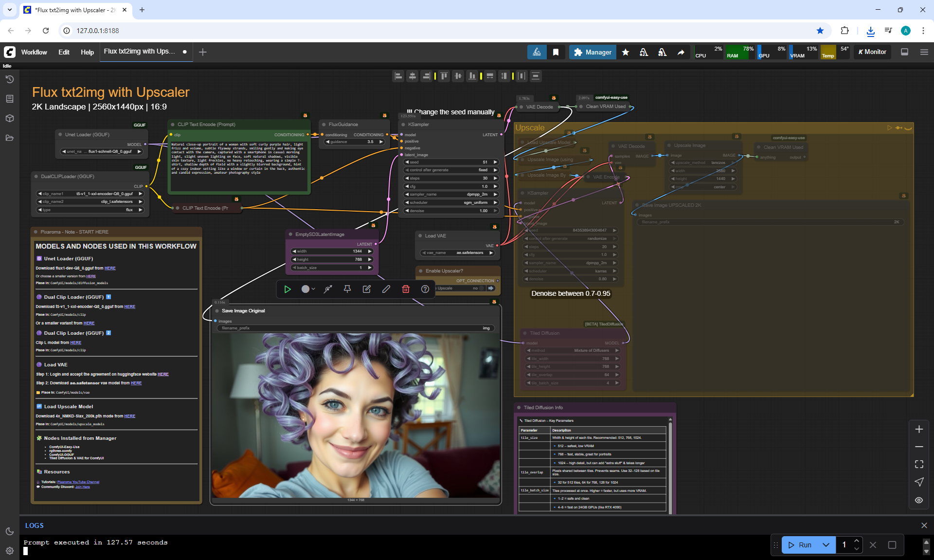
Task: Click the Manager button
Action: tap(592, 52)
